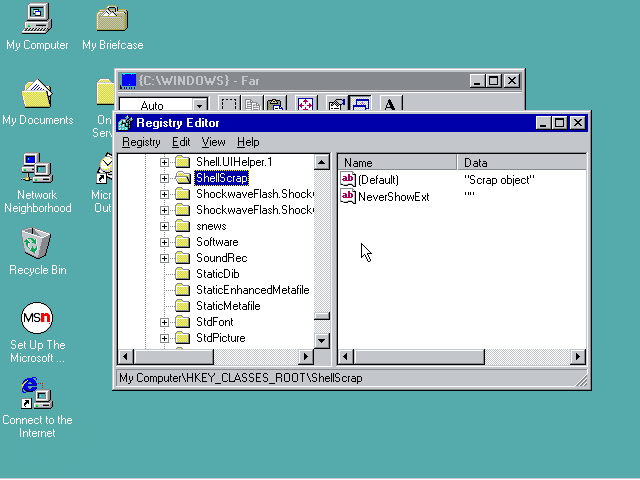
Task: Expand the SoundRec key
Action: coord(164,258)
